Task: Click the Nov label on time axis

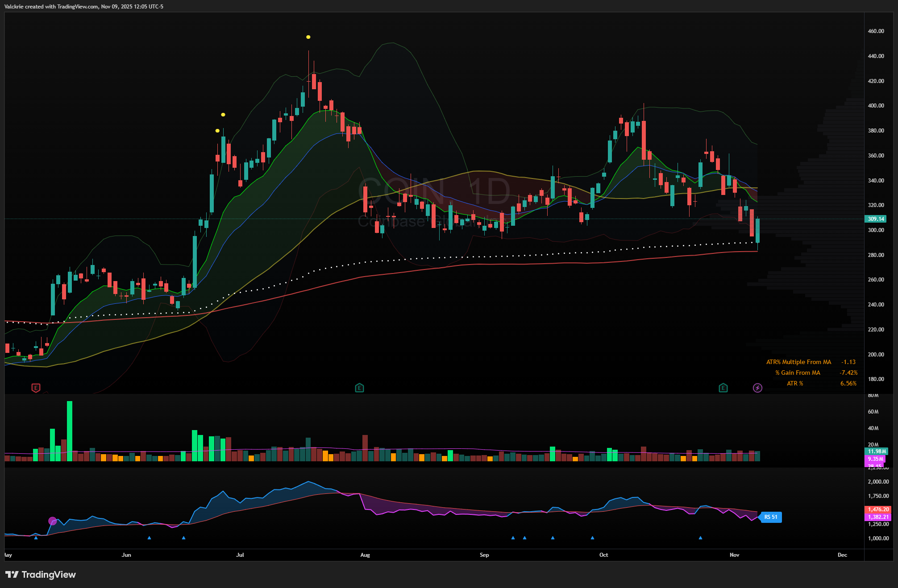Action: [x=734, y=555]
